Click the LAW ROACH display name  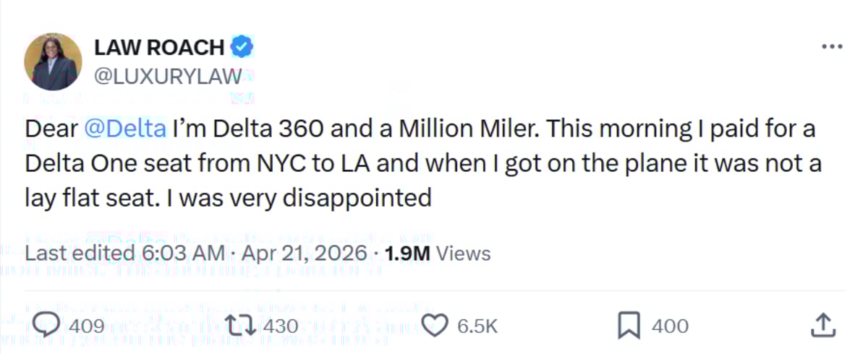(159, 48)
